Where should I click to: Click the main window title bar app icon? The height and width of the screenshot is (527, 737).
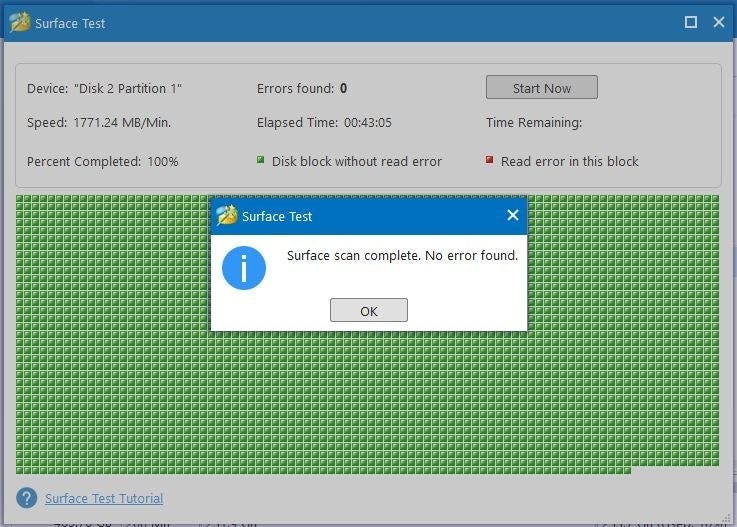pyautogui.click(x=20, y=23)
